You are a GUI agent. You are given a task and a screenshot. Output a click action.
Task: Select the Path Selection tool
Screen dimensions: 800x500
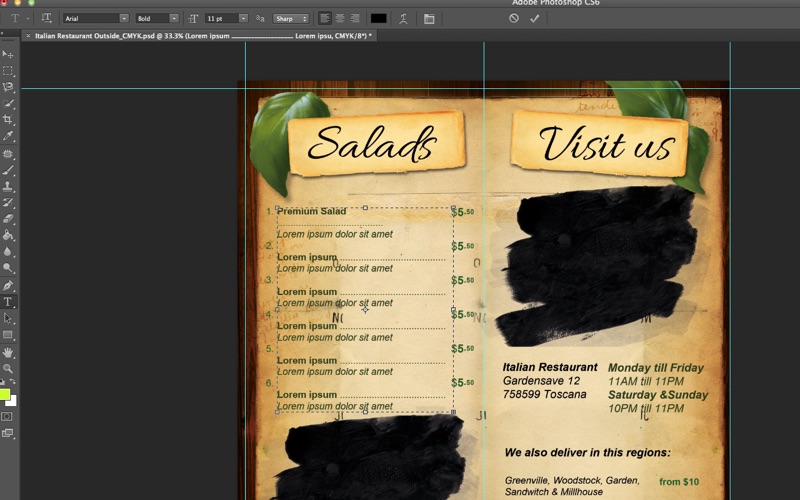(8, 318)
